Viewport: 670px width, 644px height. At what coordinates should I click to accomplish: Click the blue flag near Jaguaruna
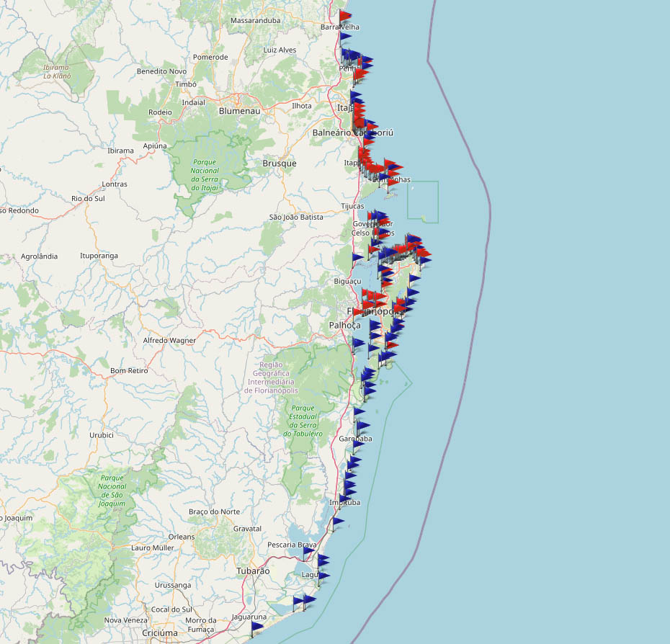256,627
